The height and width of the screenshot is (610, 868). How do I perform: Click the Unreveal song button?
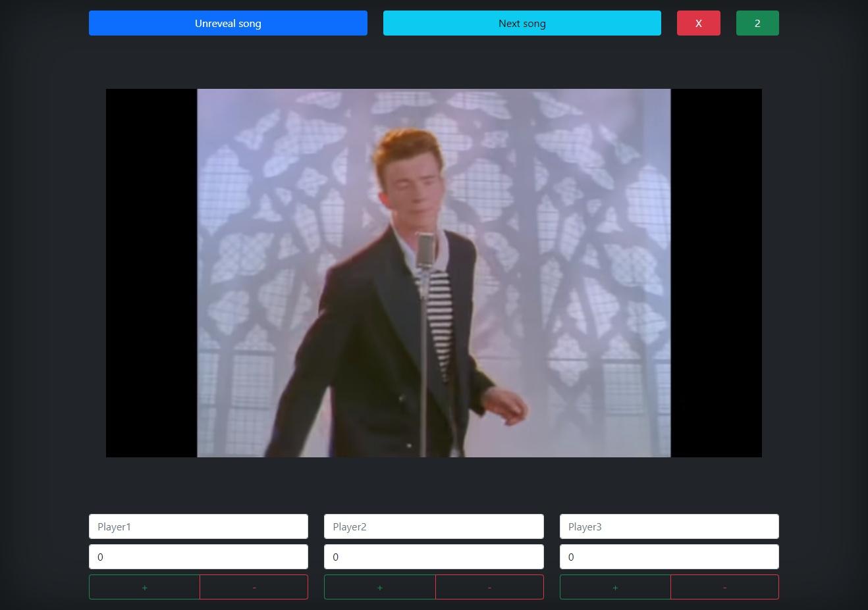(228, 23)
